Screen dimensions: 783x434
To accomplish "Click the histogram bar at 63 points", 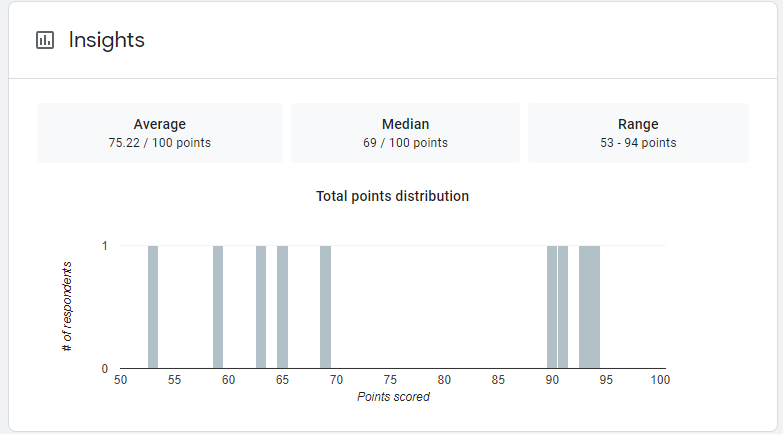I will 261,307.
